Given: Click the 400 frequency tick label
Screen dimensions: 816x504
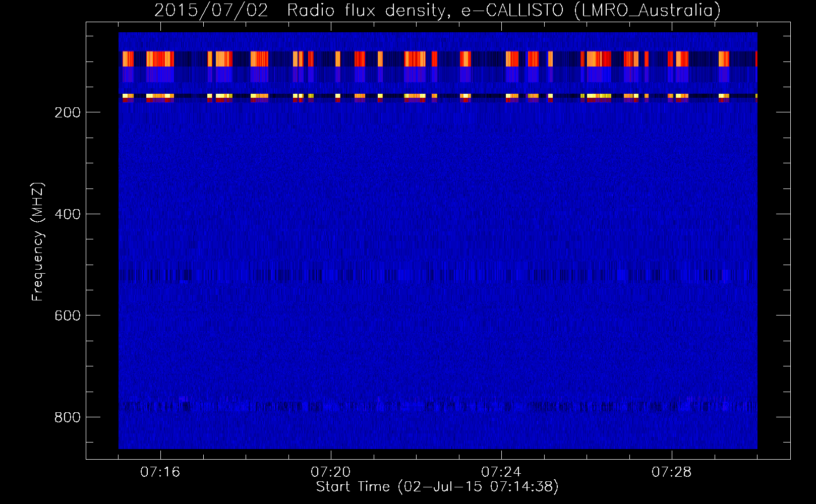Looking at the screenshot, I should pyautogui.click(x=68, y=214).
